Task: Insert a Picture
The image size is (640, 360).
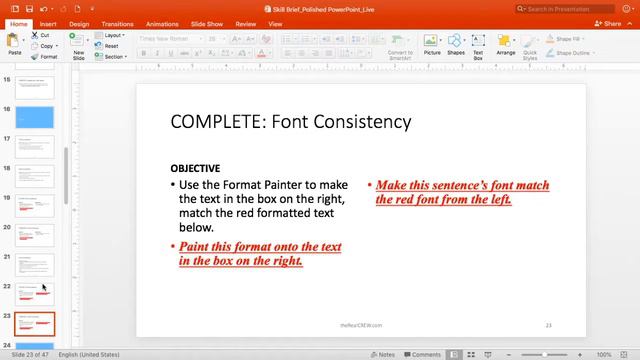Action: point(431,44)
